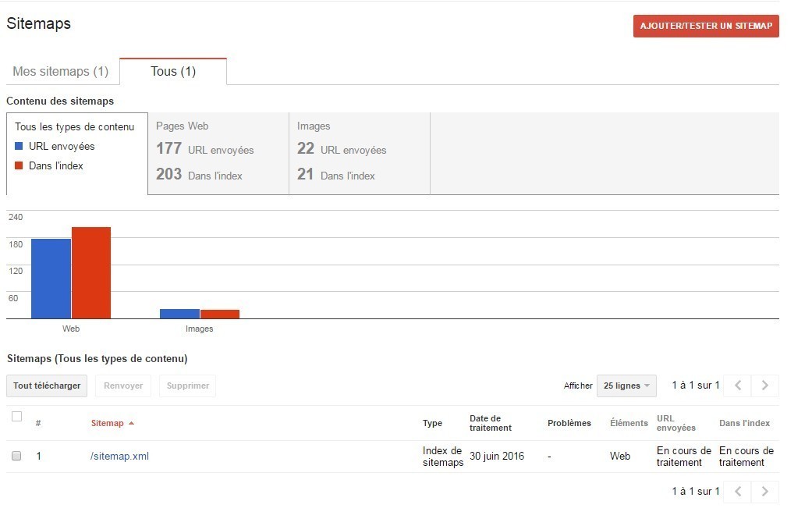
Task: Open the Pages Web content panel
Action: [x=218, y=153]
